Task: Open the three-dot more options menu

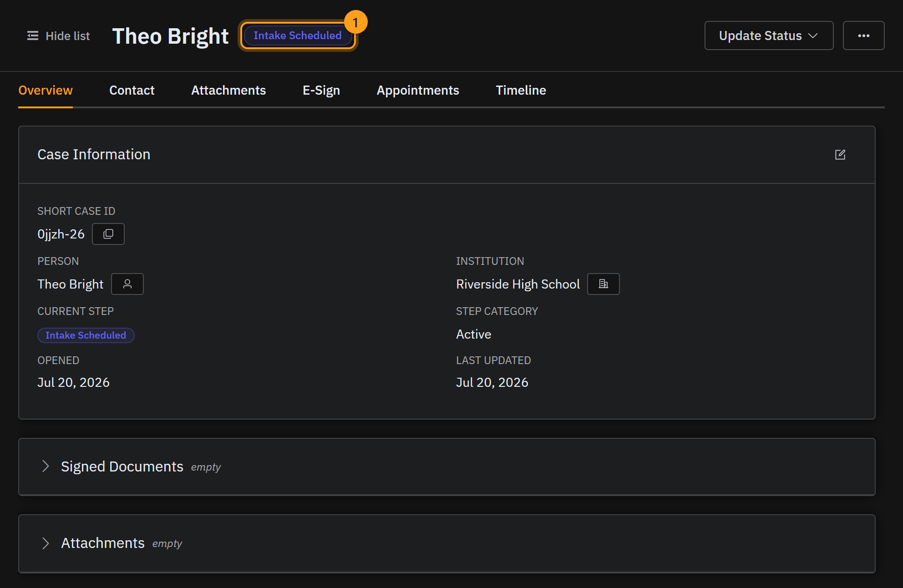Action: [864, 35]
